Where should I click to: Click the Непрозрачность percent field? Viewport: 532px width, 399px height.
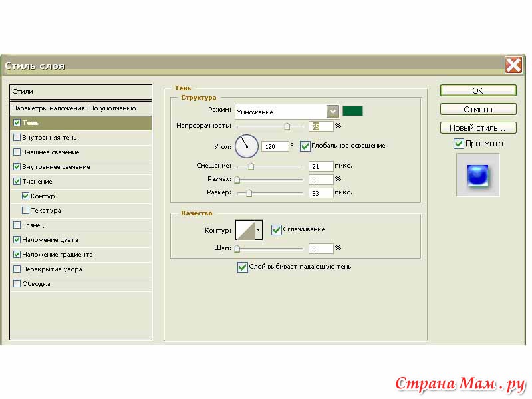321,126
